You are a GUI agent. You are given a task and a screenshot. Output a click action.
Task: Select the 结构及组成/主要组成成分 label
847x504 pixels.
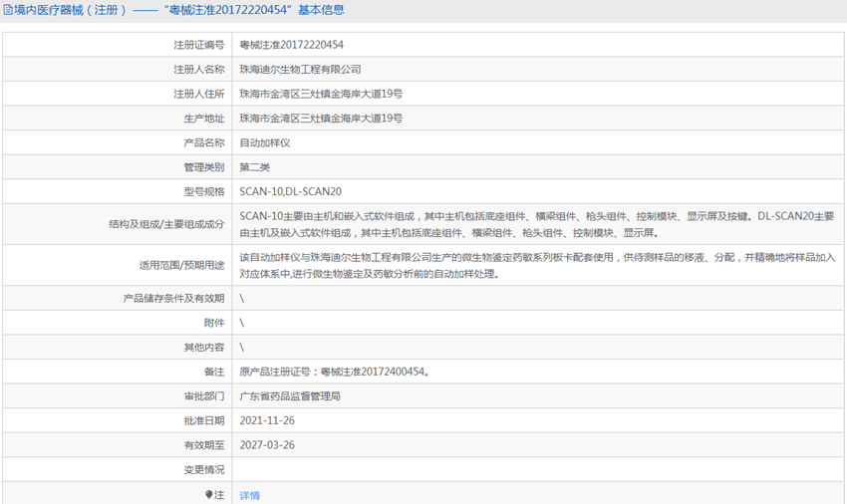click(x=166, y=224)
